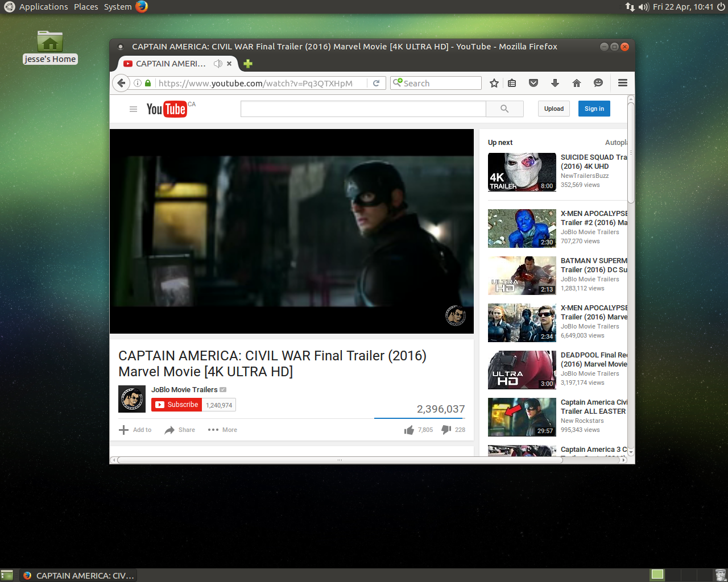Mute the tab via speaker icon
Screen dimensions: 728x582
click(218, 64)
